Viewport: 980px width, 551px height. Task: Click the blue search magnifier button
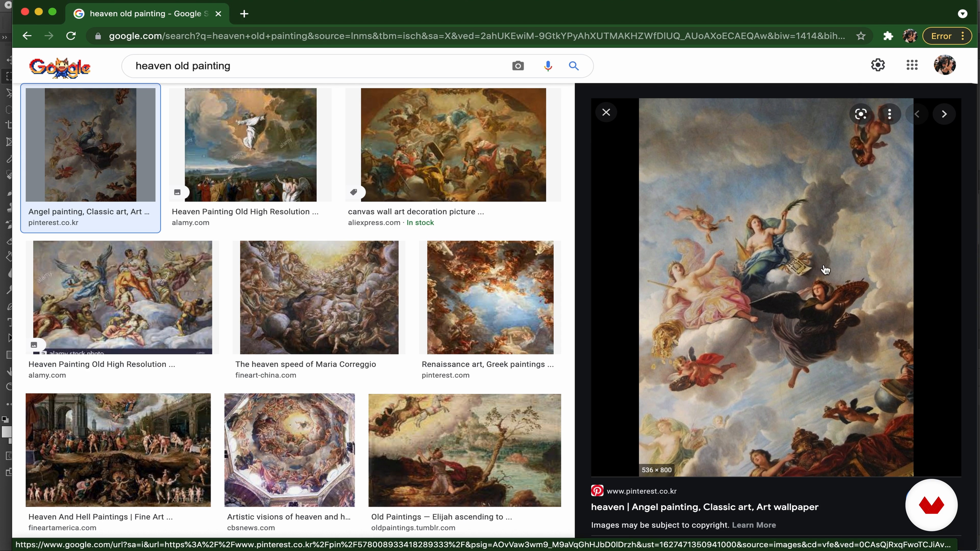[574, 66]
